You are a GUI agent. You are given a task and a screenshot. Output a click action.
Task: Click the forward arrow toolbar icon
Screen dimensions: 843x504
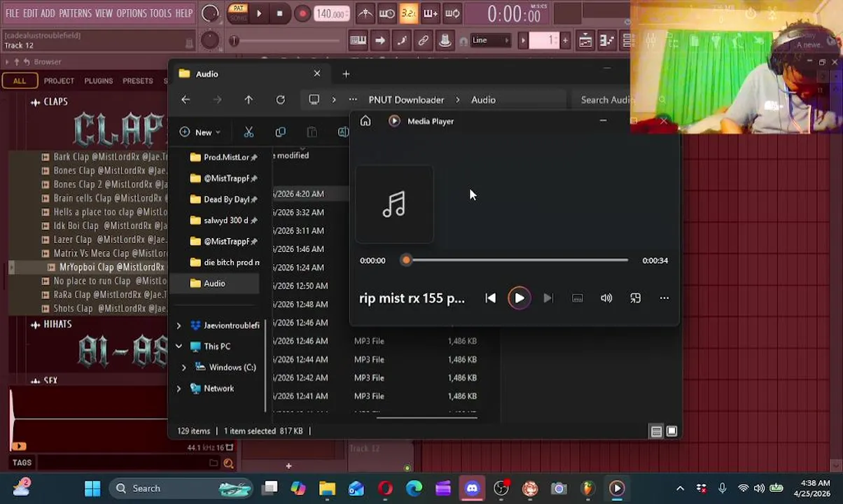point(379,41)
